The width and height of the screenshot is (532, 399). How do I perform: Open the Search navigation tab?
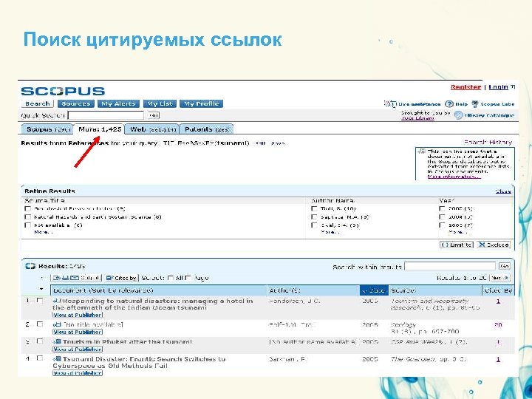(x=38, y=104)
